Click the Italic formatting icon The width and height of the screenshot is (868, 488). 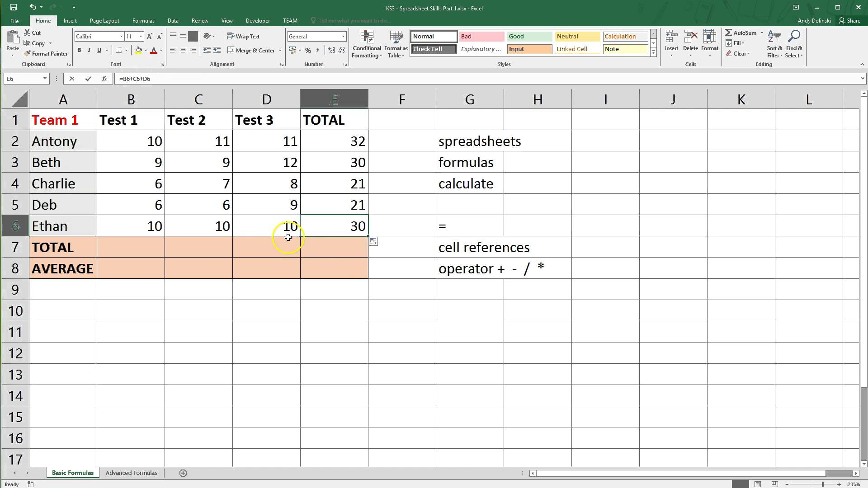(89, 50)
